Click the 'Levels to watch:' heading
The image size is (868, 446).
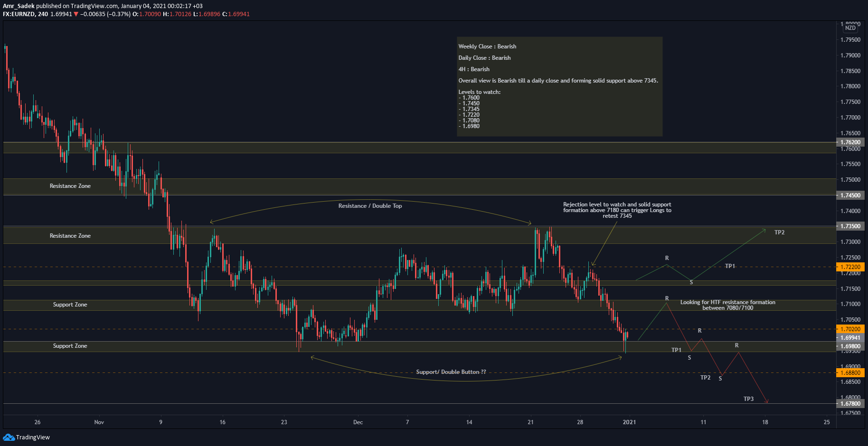[x=479, y=92]
